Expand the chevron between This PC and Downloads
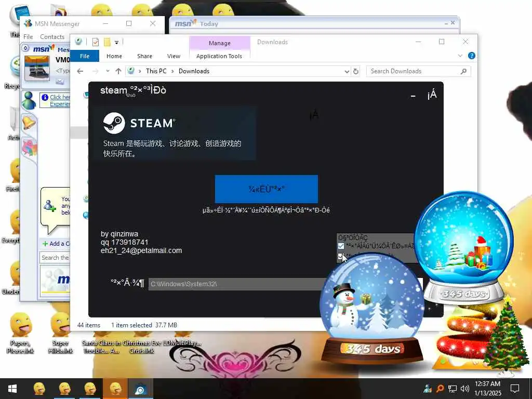 pyautogui.click(x=172, y=71)
